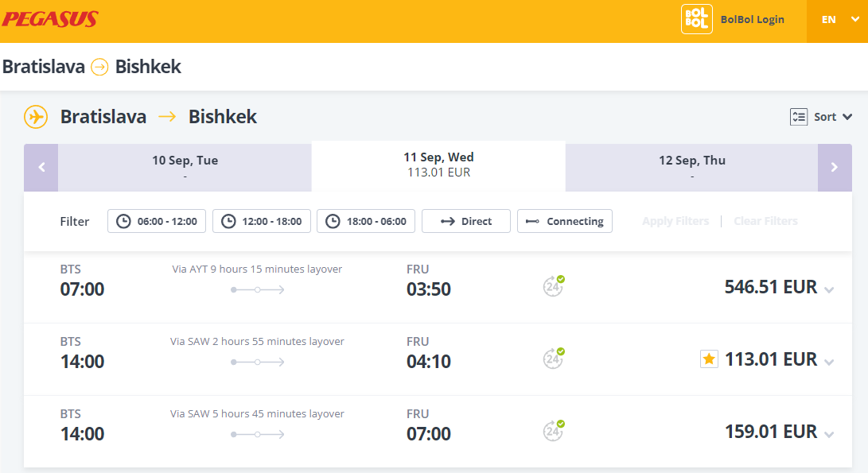Click the 24-hour icon on the 113.01 EUR flight
Image resolution: width=868 pixels, height=473 pixels.
(553, 359)
